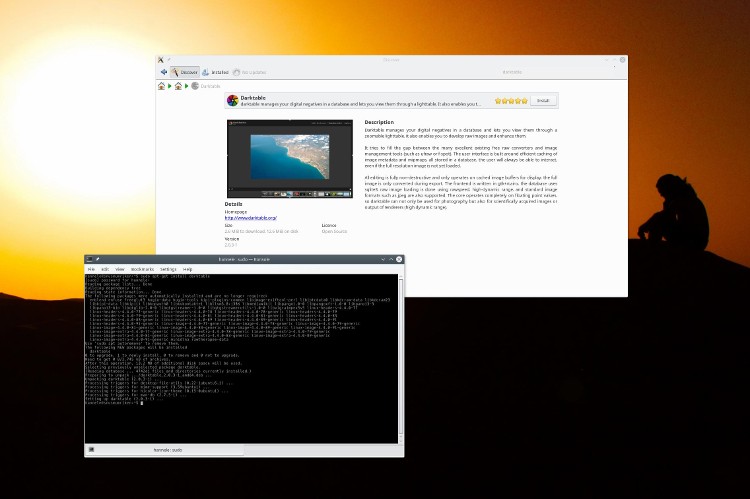Click the Description heading in Discover
Viewport: 750px width, 499px height.
pos(379,122)
